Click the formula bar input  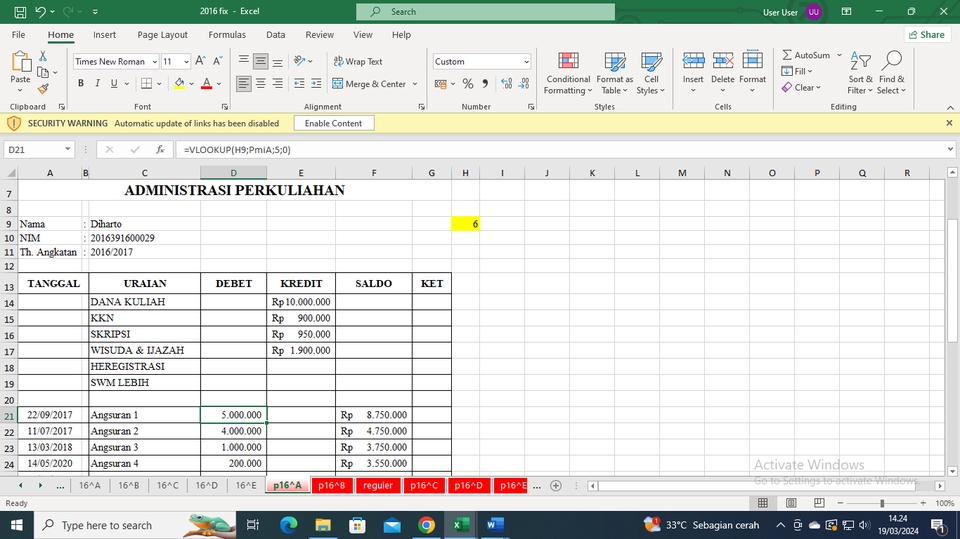coord(560,149)
